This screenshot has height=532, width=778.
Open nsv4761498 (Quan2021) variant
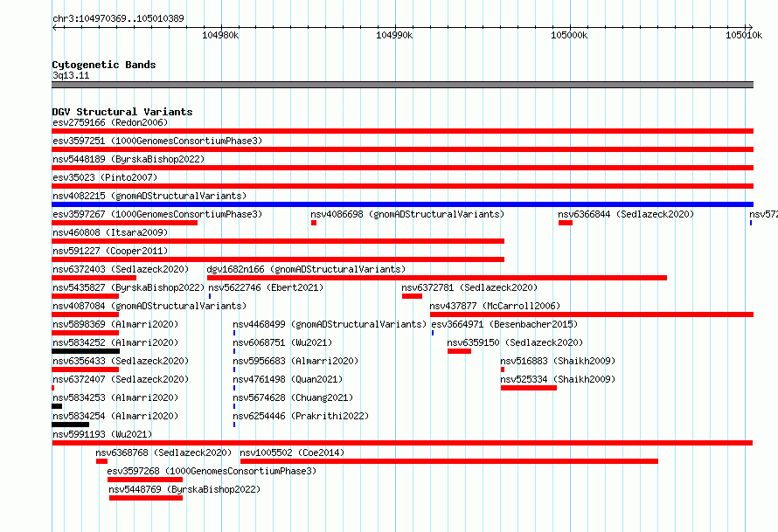click(288, 379)
